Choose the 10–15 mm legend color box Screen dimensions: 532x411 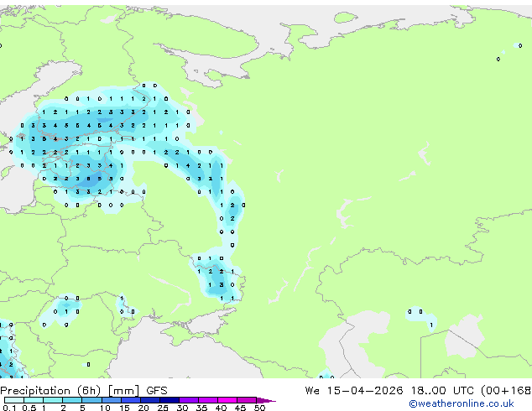click(112, 400)
